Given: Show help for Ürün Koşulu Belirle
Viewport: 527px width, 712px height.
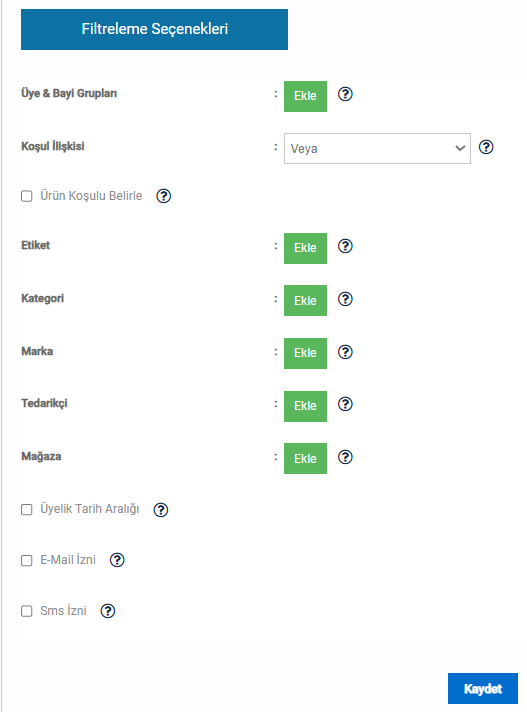Looking at the screenshot, I should click(163, 196).
